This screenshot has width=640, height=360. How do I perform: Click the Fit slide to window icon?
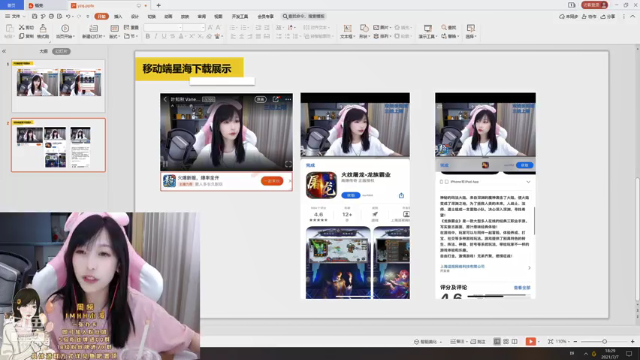pos(551,341)
